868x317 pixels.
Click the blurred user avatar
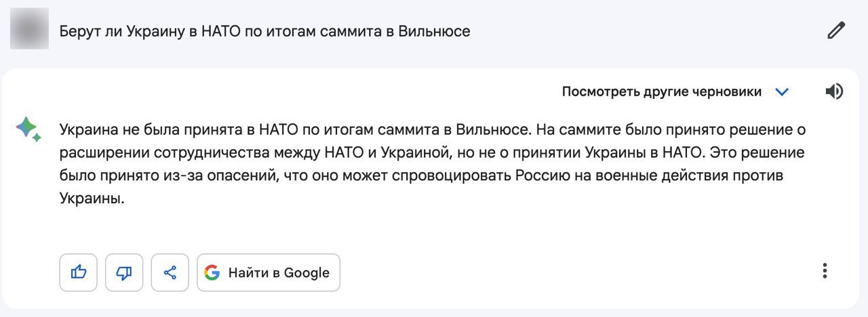point(29,28)
